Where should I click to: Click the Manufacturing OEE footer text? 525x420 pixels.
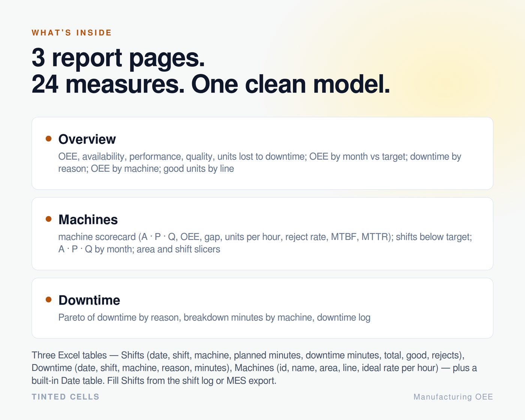453,397
